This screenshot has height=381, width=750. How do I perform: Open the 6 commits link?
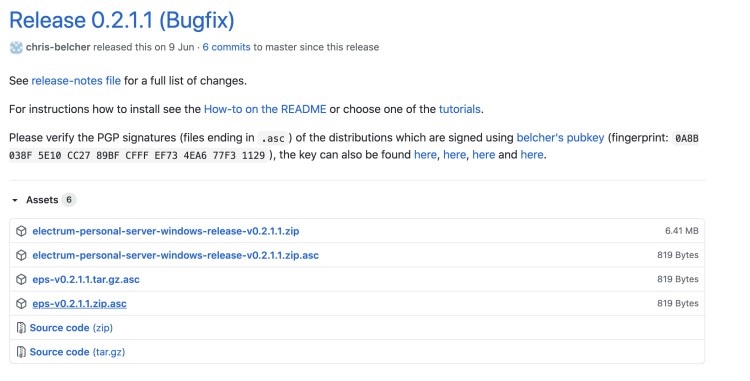[226, 47]
